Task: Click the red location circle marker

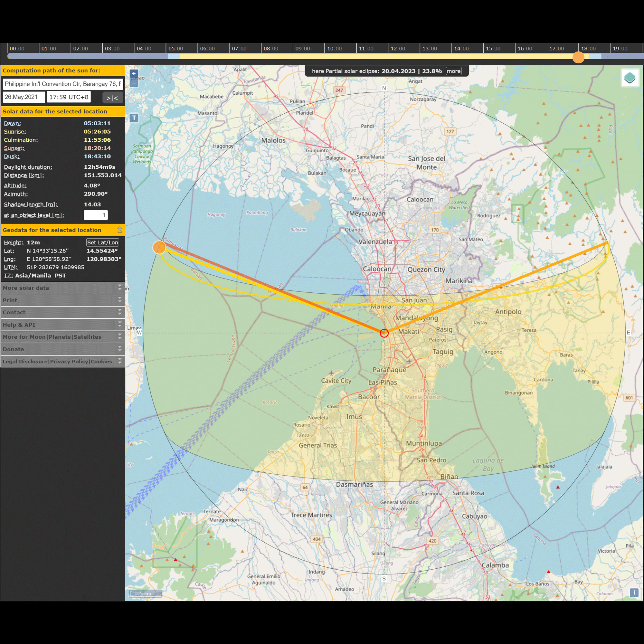Action: pyautogui.click(x=384, y=333)
